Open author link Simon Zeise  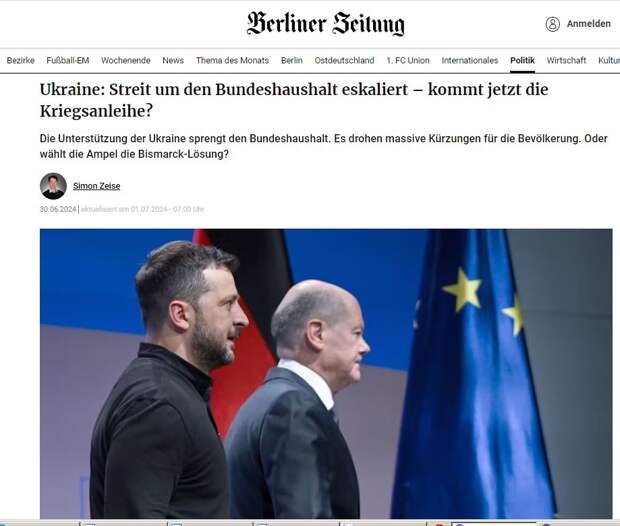(x=96, y=186)
